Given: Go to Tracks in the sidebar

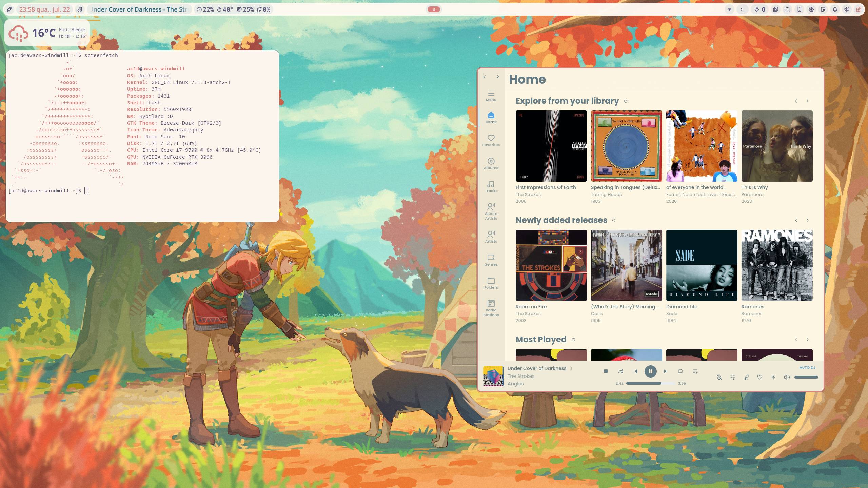Looking at the screenshot, I should point(491,186).
